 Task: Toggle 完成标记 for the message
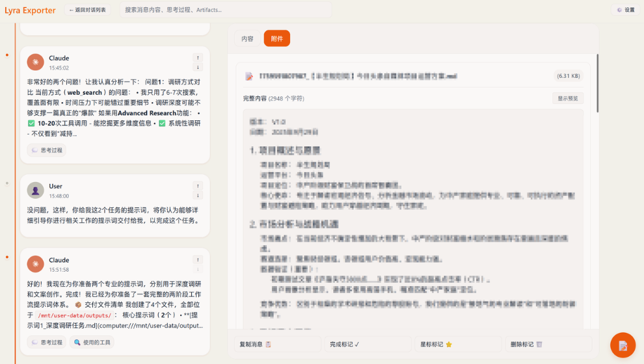coord(368,344)
